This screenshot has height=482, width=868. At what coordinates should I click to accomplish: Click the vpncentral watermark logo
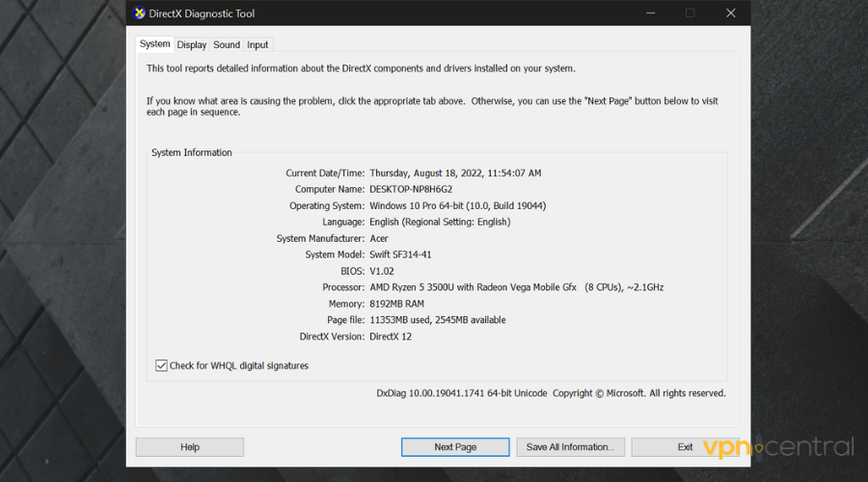click(x=777, y=447)
